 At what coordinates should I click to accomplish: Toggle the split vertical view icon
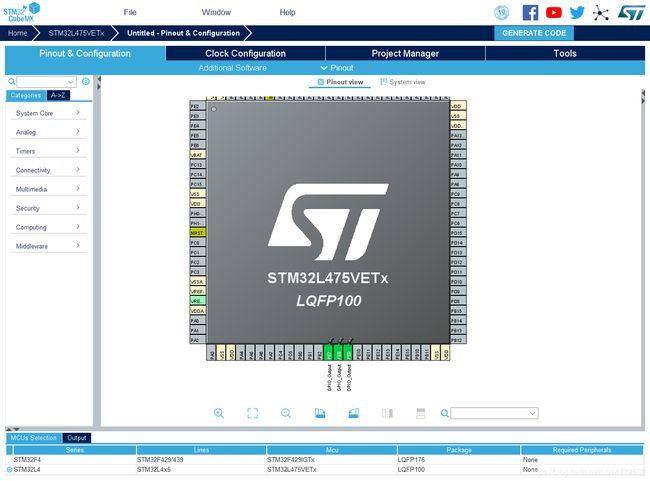point(387,413)
